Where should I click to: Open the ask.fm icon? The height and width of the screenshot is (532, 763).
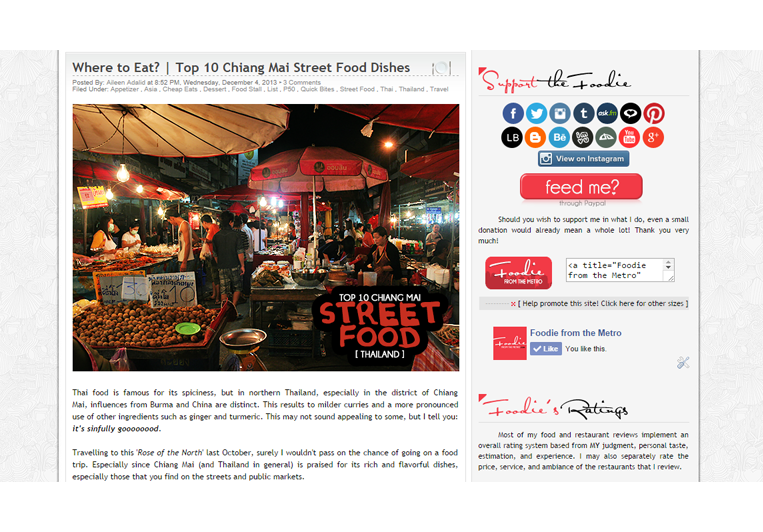607,113
